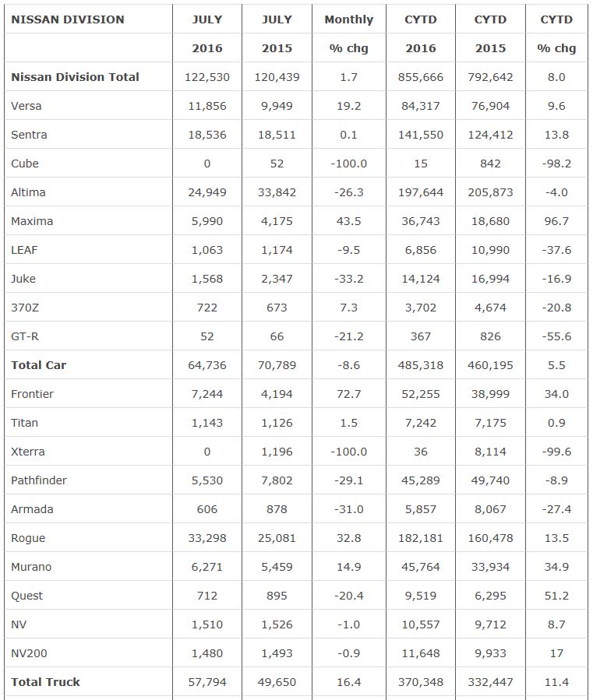The image size is (593, 700).
Task: Click Rogue July 2016 value 33,298
Action: pos(207,538)
